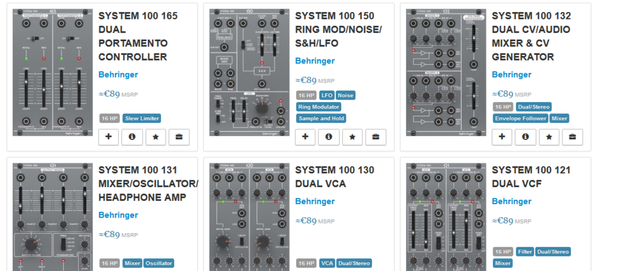Click Behringer link under System 100 165
This screenshot has width=644, height=271.
click(118, 74)
